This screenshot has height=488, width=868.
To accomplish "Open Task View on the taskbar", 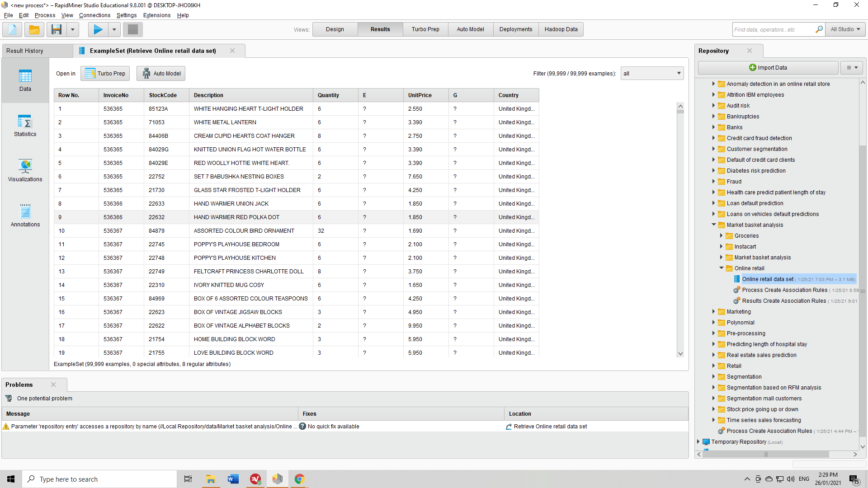I will (188, 479).
